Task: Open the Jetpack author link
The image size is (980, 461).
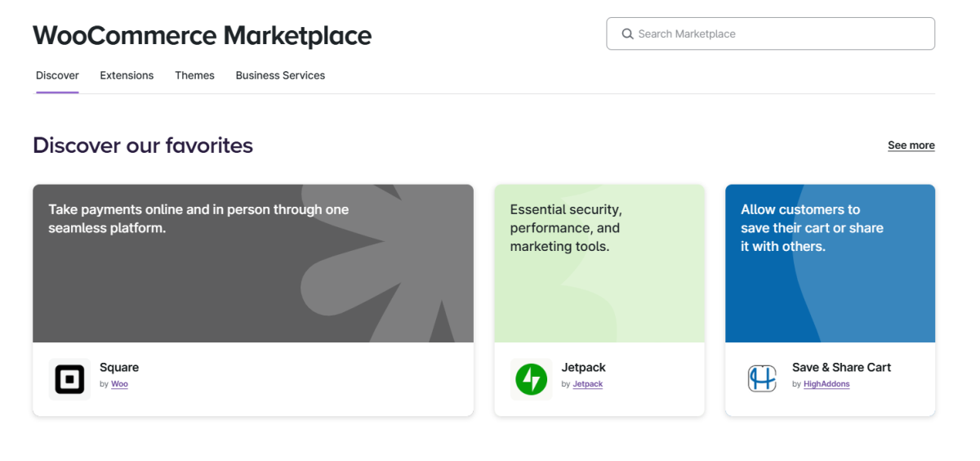Action: click(588, 384)
